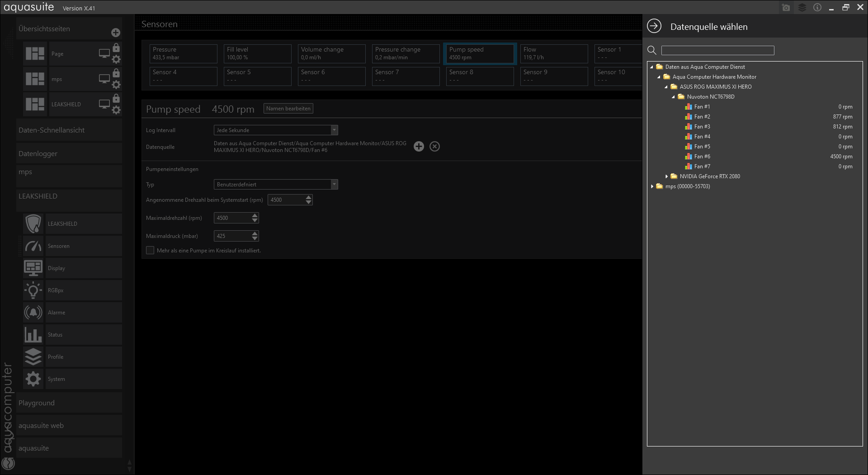Expand the mps (00000-55703) tree node
The image size is (868, 475).
tap(652, 186)
